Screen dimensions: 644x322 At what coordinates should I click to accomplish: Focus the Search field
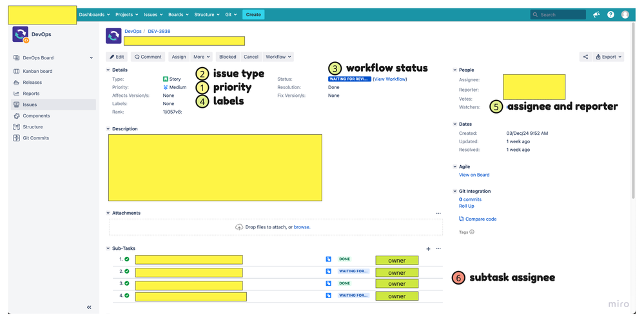pos(558,14)
